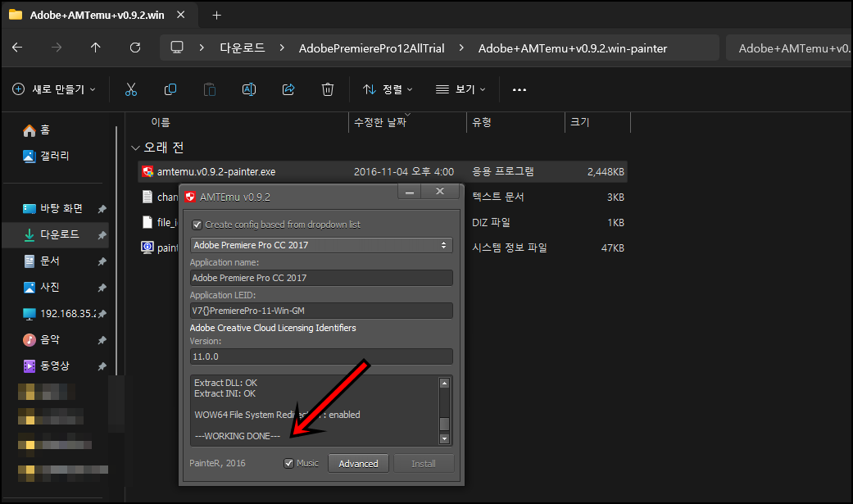The height and width of the screenshot is (504, 853).
Task: Open the 192.168.35 network location
Action: point(59,314)
